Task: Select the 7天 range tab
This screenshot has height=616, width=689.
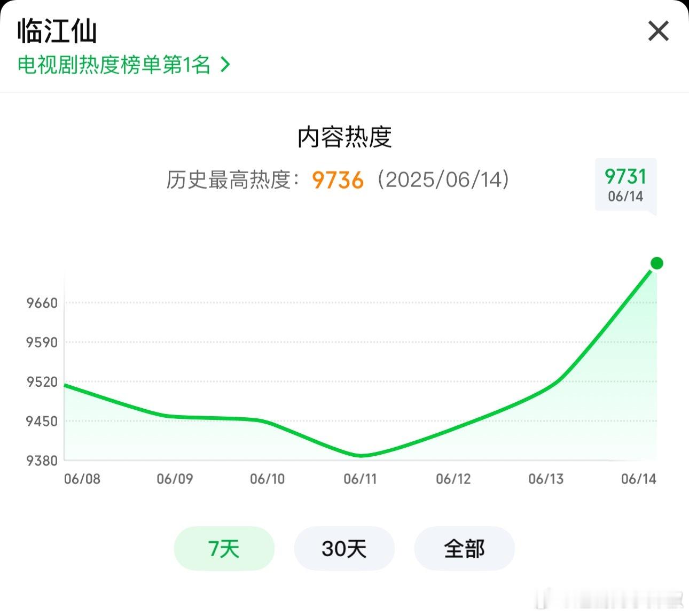Action: click(224, 548)
